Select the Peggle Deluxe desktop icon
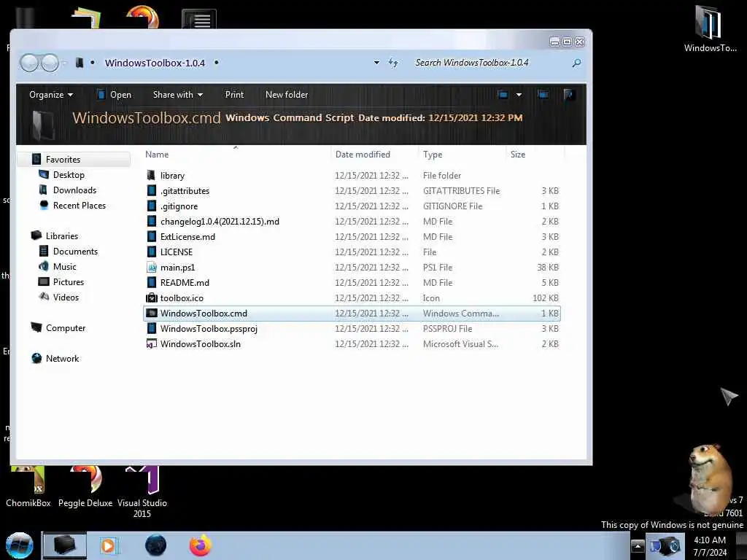The height and width of the screenshot is (560, 747). tap(85, 487)
